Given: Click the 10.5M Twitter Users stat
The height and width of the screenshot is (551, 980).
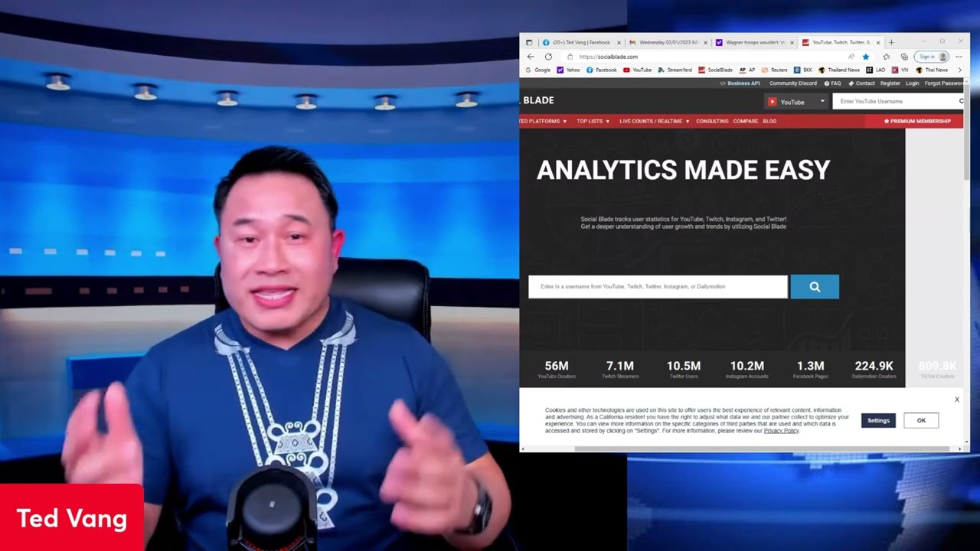Looking at the screenshot, I should [x=684, y=370].
